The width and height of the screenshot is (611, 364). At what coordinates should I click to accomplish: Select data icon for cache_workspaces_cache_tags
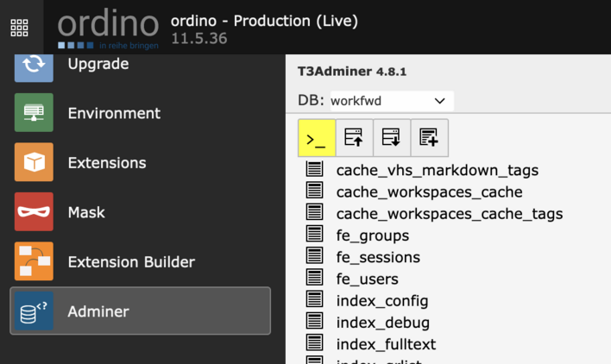click(314, 212)
